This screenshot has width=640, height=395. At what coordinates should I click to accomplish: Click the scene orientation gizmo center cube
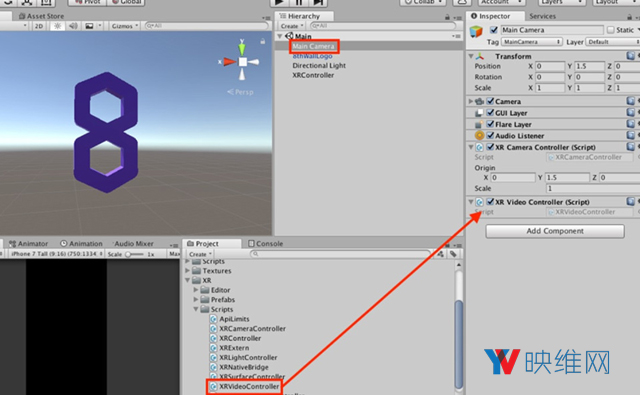pyautogui.click(x=242, y=62)
